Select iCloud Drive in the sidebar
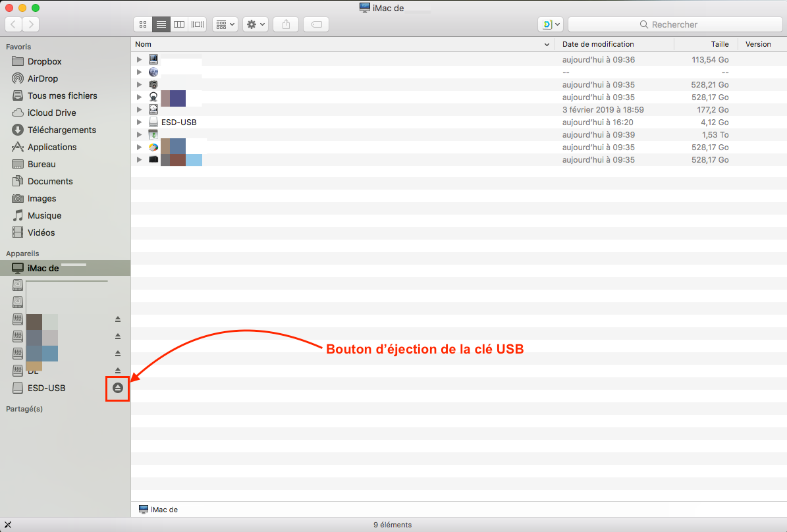This screenshot has width=787, height=532. [x=51, y=113]
